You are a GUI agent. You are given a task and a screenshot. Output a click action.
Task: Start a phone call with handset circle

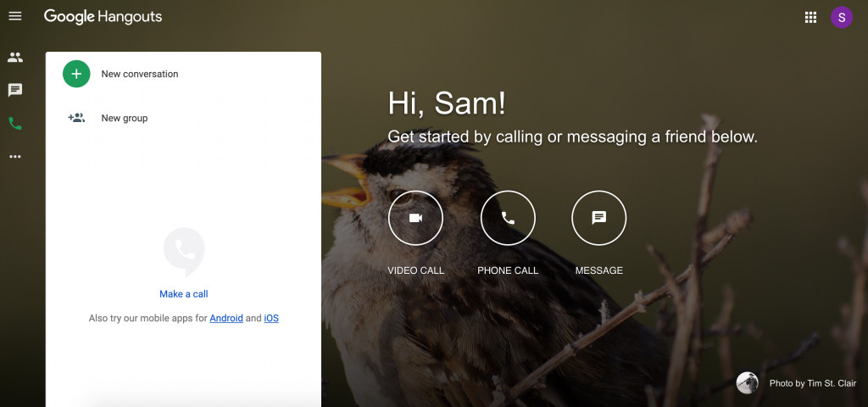coord(508,218)
